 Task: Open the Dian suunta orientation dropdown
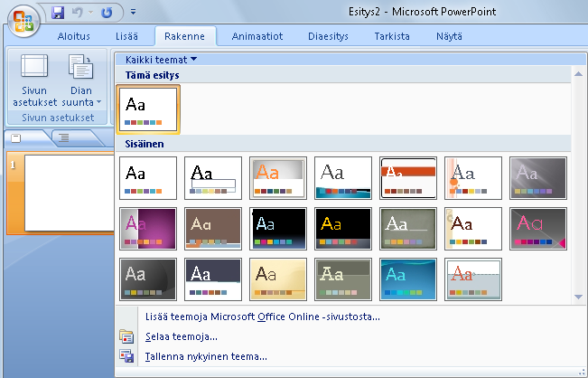tap(81, 80)
